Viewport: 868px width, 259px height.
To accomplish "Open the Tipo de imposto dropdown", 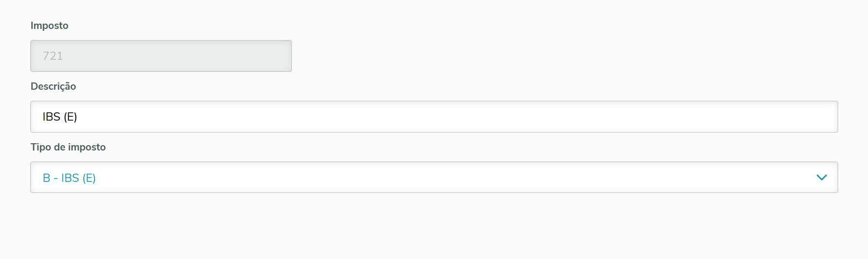I will point(434,177).
